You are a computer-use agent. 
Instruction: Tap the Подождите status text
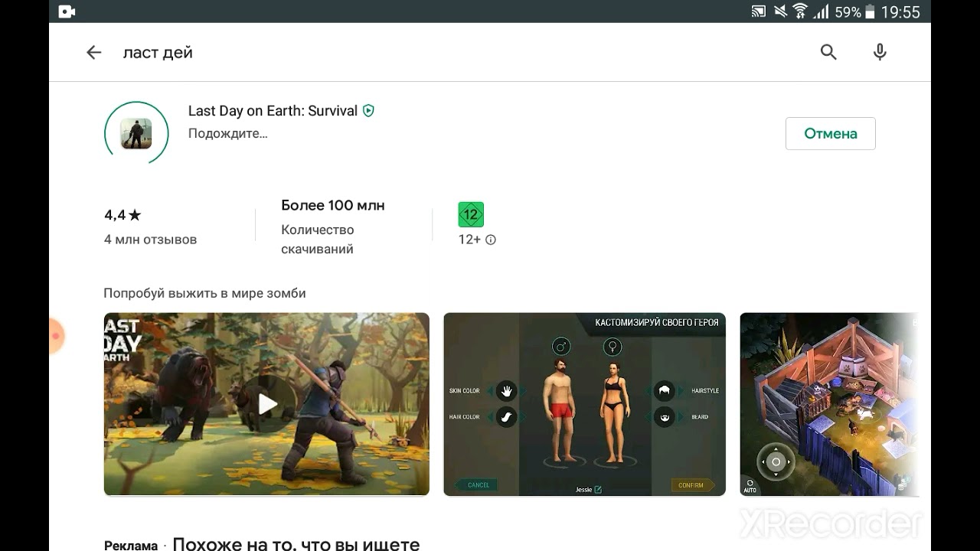[x=228, y=133]
